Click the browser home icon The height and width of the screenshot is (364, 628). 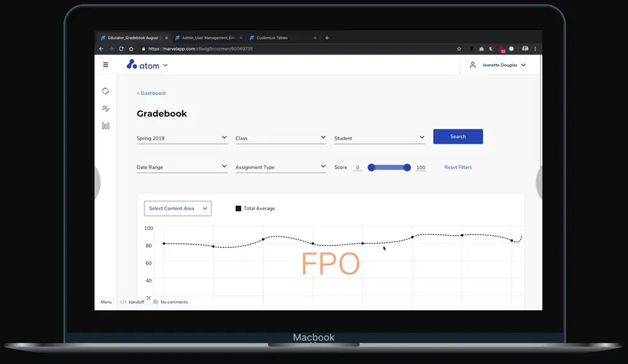click(131, 49)
